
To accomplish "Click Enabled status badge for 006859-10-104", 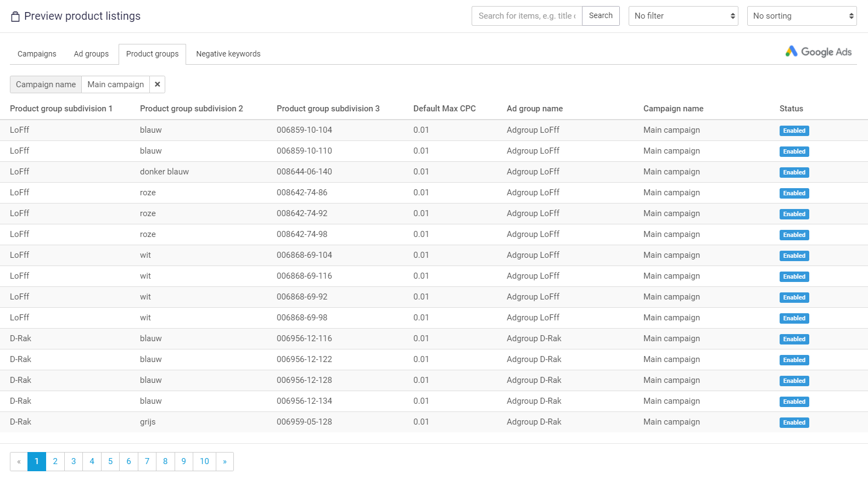I will click(x=794, y=131).
